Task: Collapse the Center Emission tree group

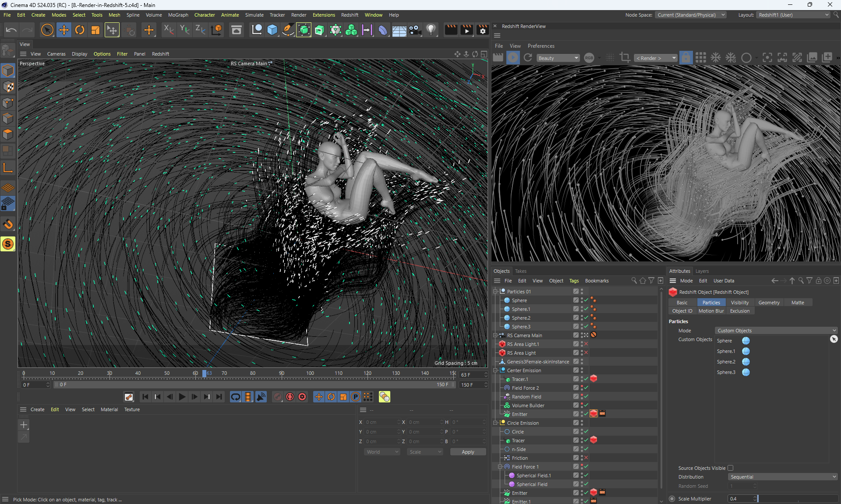Action: click(x=495, y=370)
